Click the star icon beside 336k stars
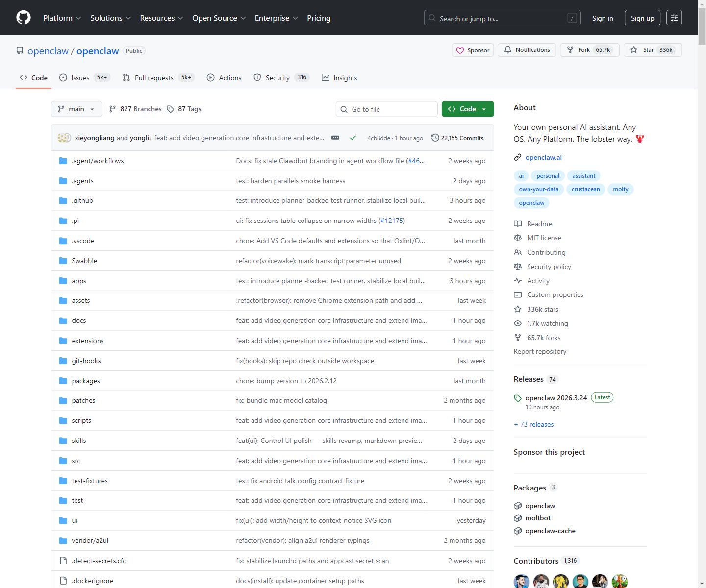This screenshot has width=706, height=588. tap(517, 309)
